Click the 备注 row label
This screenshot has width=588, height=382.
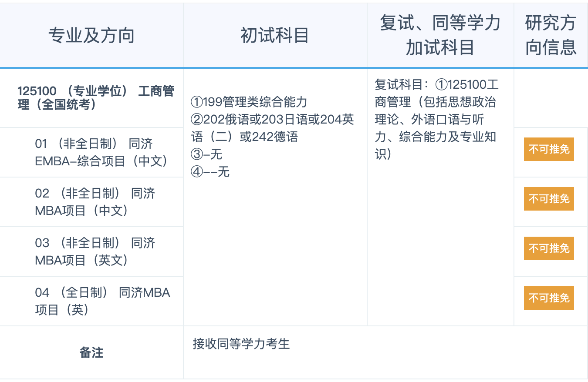tap(91, 352)
